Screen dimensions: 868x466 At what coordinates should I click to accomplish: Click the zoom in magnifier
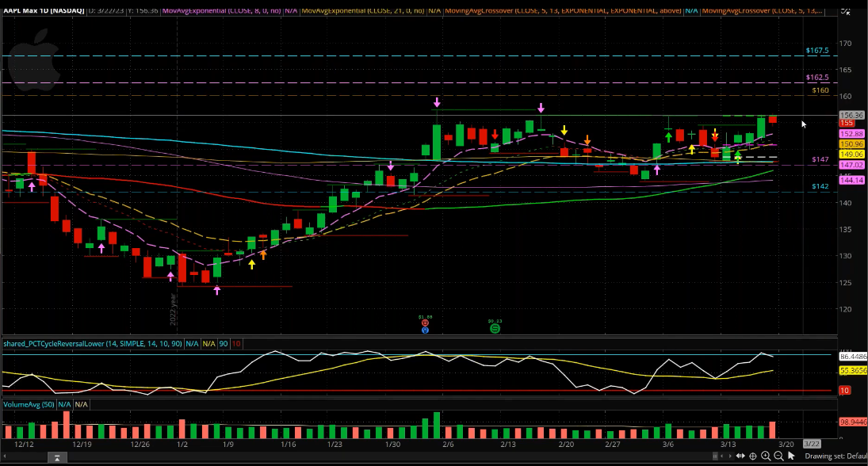pyautogui.click(x=766, y=456)
